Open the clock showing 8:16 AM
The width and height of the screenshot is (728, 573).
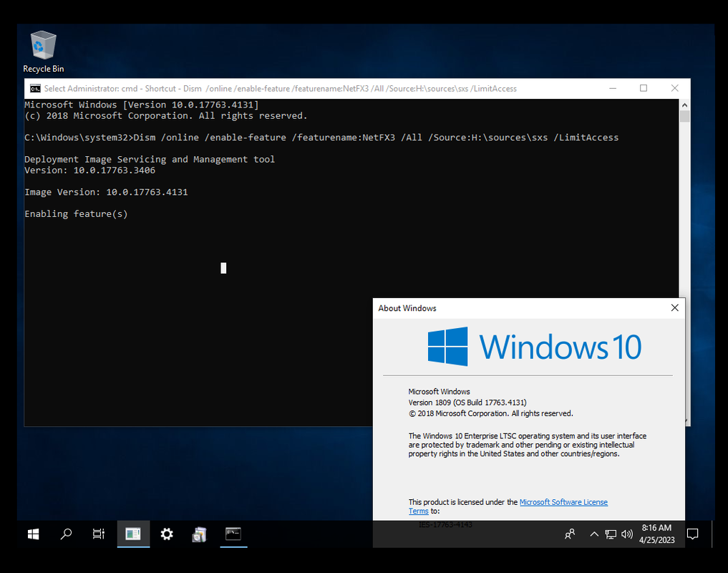pyautogui.click(x=656, y=534)
